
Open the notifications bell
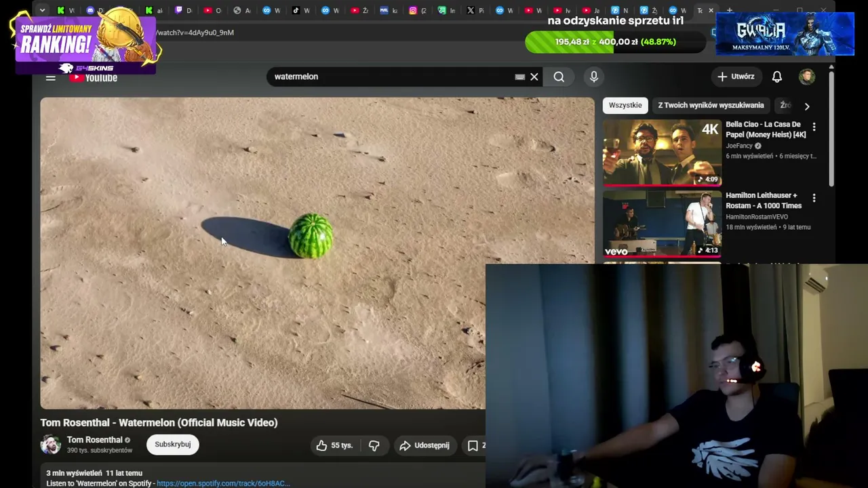(x=777, y=77)
